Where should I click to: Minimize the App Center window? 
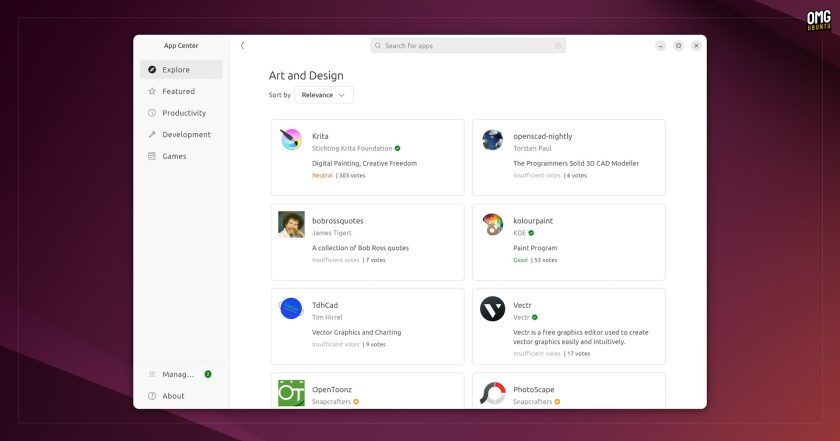click(x=661, y=46)
